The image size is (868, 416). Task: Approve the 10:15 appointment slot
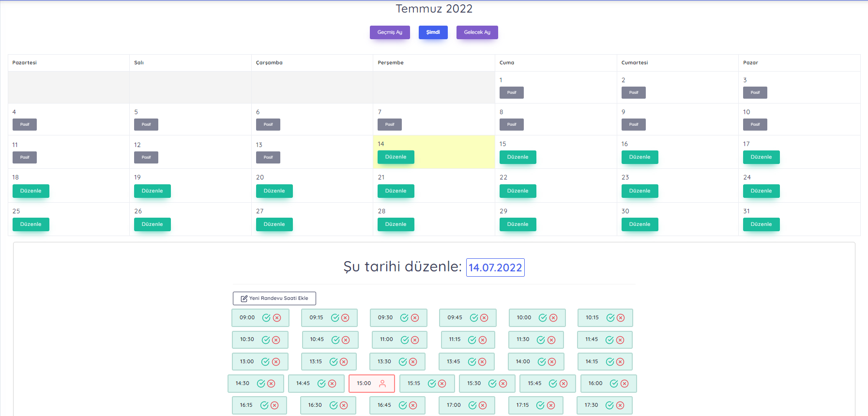tap(610, 318)
